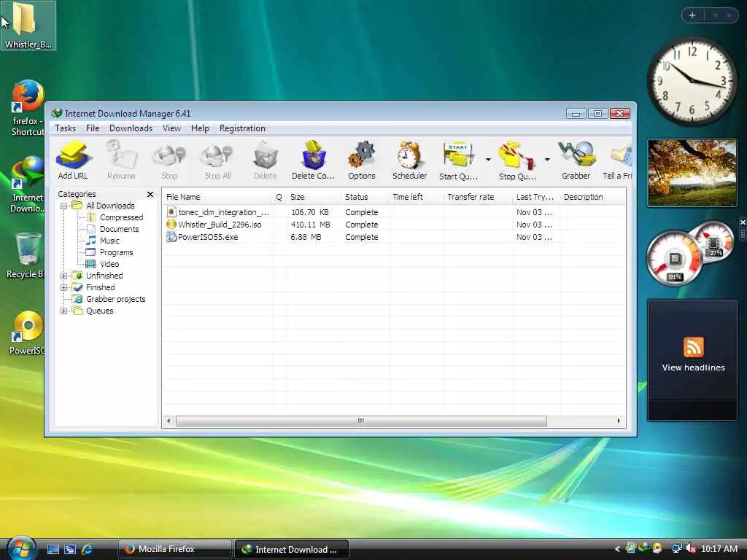This screenshot has width=747, height=560.
Task: Open Stop Queue dropdown arrow
Action: [547, 160]
